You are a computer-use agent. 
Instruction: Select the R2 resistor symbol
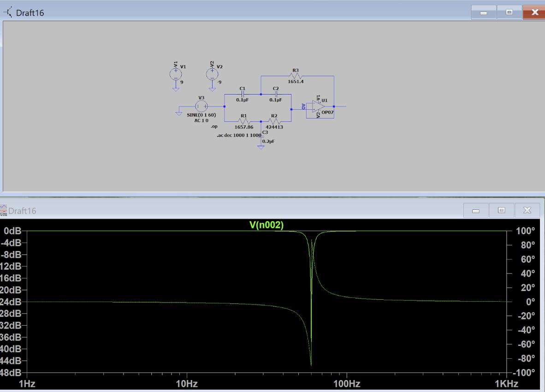(x=274, y=121)
